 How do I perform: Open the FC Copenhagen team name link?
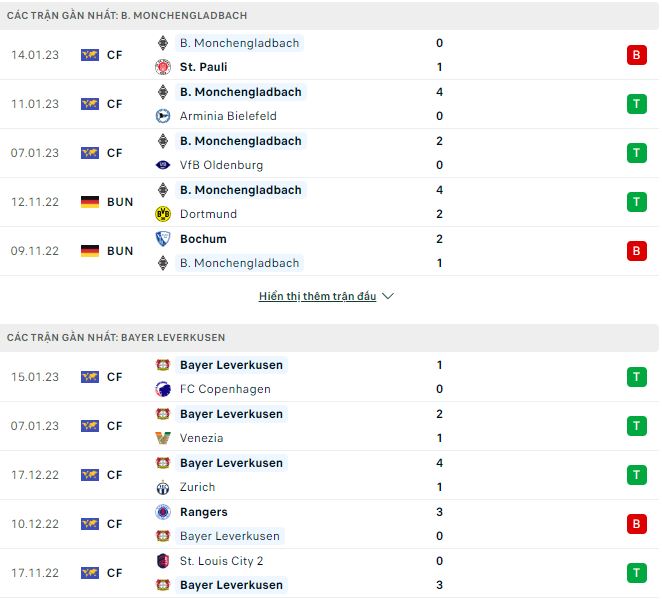click(225, 389)
